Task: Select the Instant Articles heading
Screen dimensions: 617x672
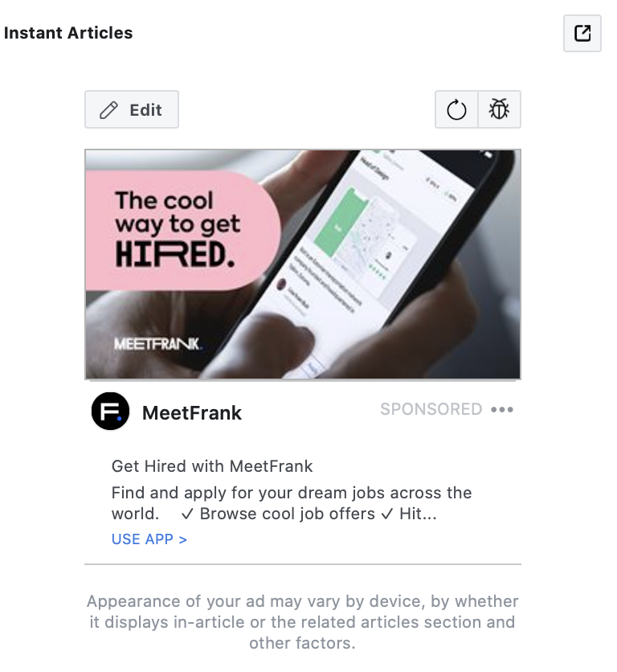Action: [x=68, y=33]
